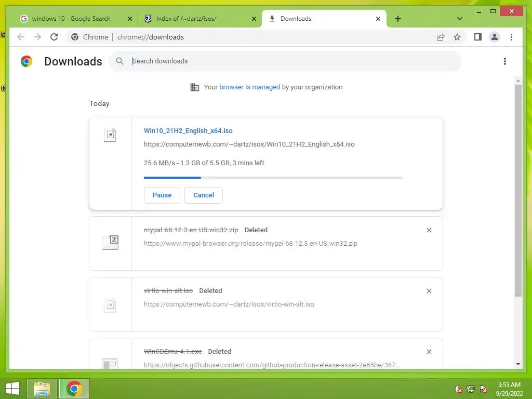This screenshot has width=532, height=399.
Task: Share this page via address bar icon
Action: 441,37
